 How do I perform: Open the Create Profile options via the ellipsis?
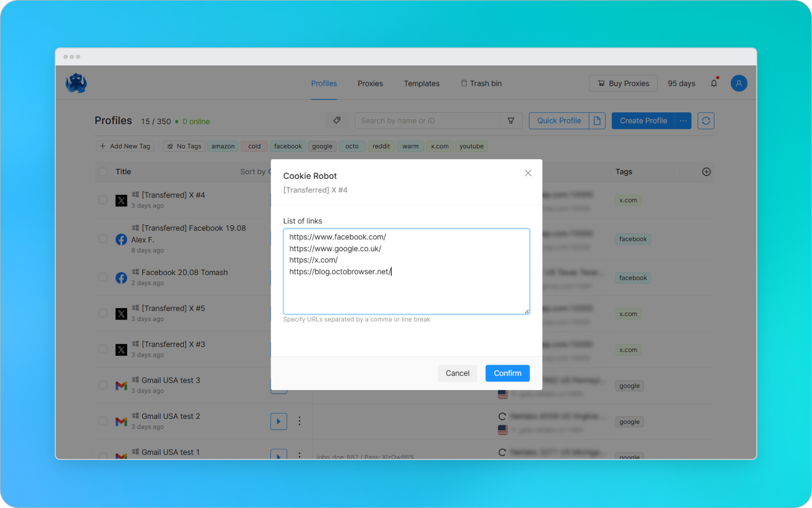click(x=683, y=120)
